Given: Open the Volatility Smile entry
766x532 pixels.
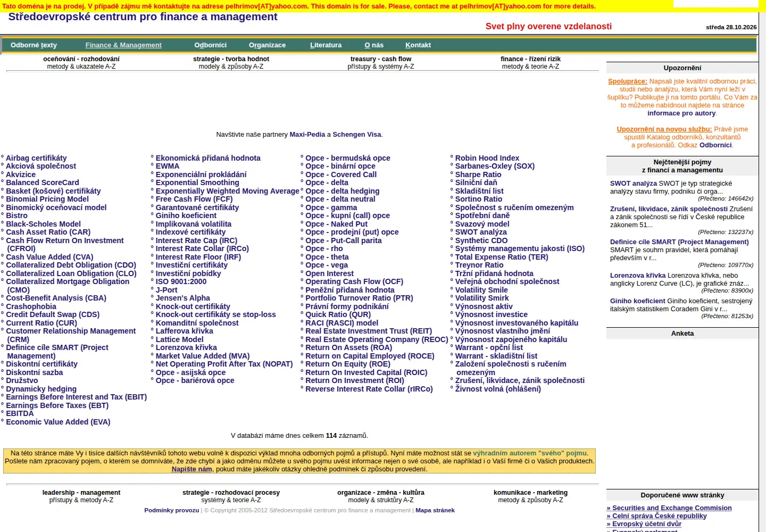Looking at the screenshot, I should pos(481,290).
